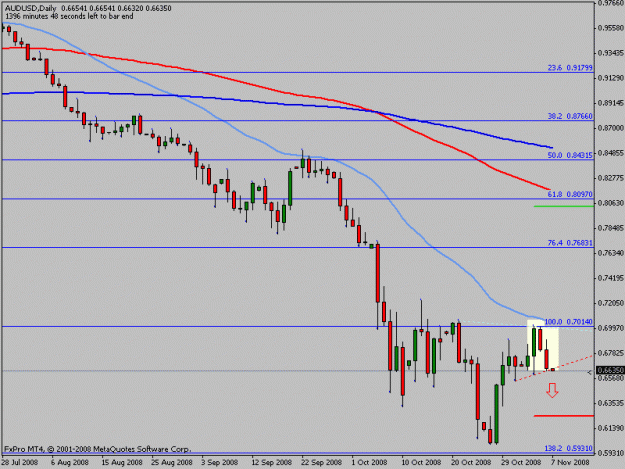Click price axis value 0.91290
This screenshot has width=625, height=469.
pos(610,78)
